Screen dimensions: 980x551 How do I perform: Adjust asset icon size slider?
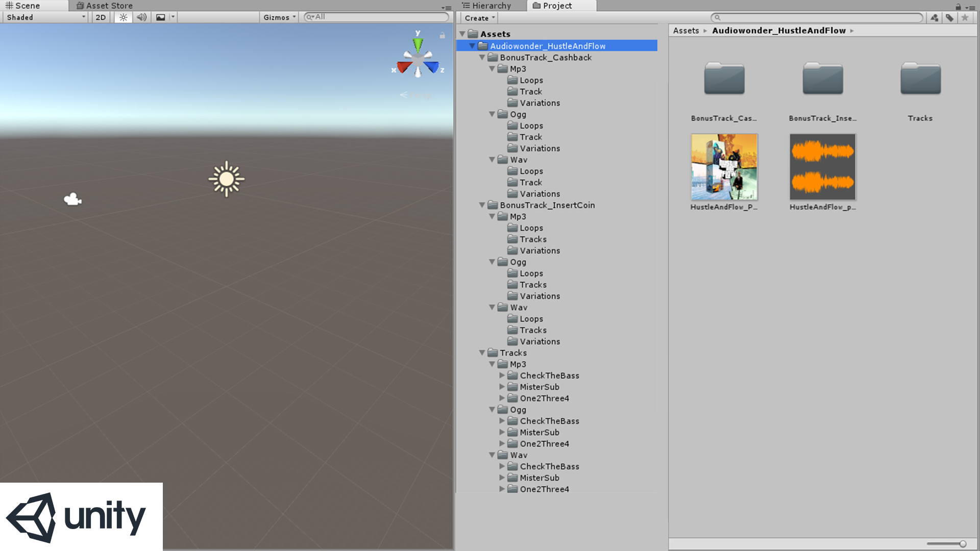947,544
